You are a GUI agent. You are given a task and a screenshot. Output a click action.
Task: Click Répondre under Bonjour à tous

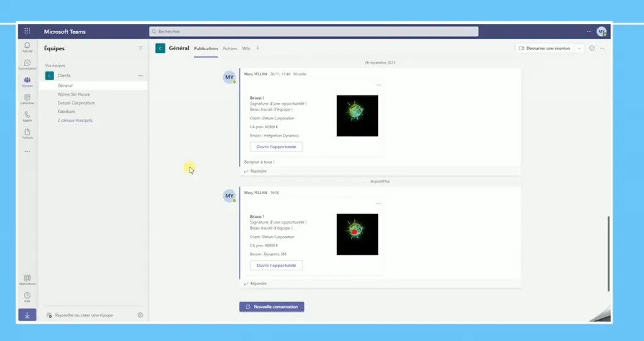click(255, 171)
